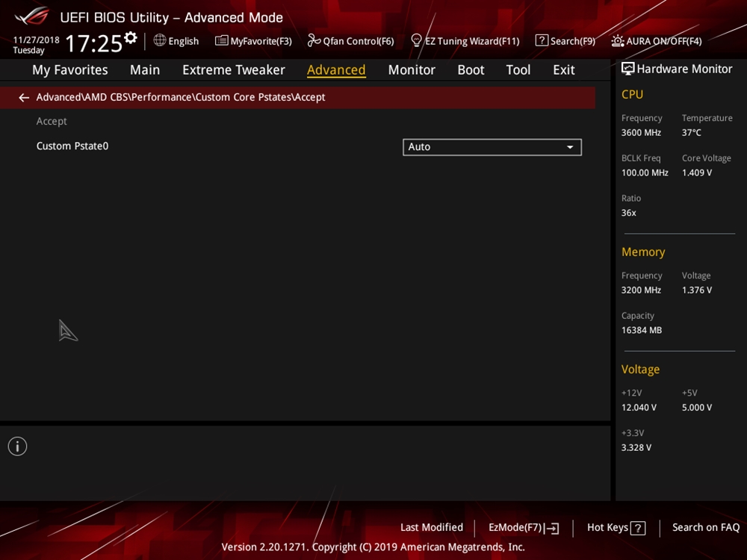Click the Hot Keys question mark icon
747x560 pixels.
pyautogui.click(x=638, y=528)
